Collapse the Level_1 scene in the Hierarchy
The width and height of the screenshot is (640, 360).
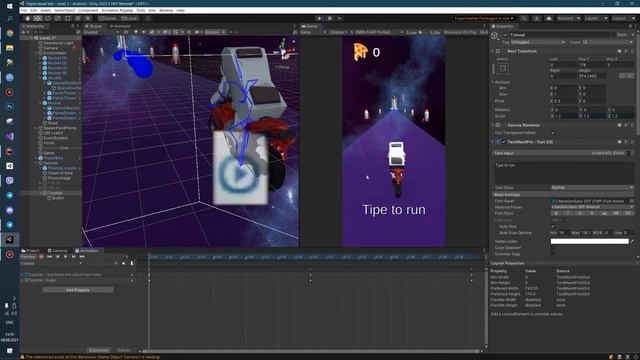(x=31, y=38)
